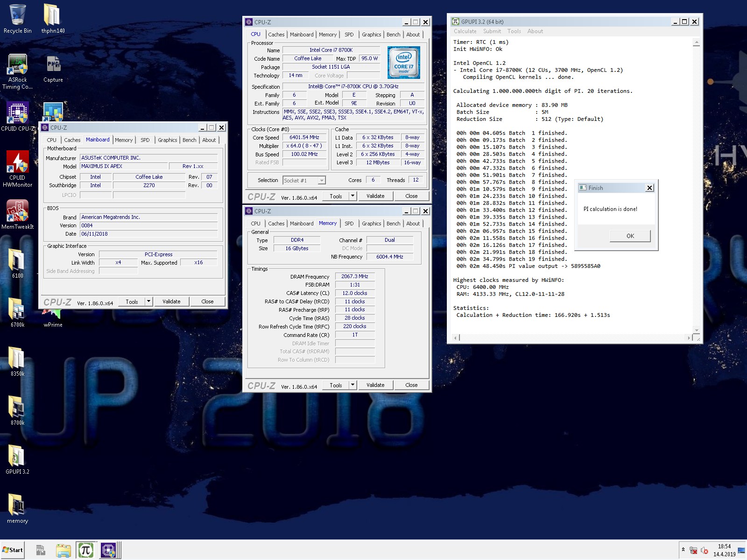The image size is (747, 560).
Task: Open the 8350k folder on desktop
Action: (17, 362)
